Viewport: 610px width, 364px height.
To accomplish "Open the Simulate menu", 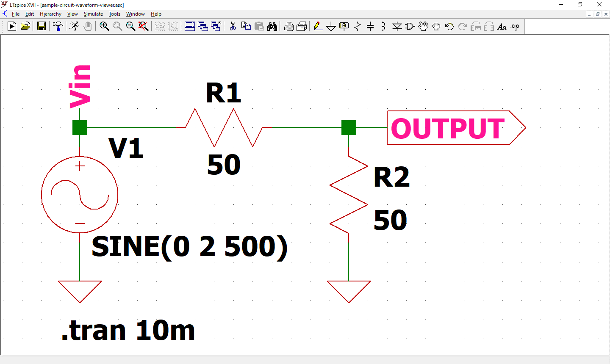I will pyautogui.click(x=93, y=14).
